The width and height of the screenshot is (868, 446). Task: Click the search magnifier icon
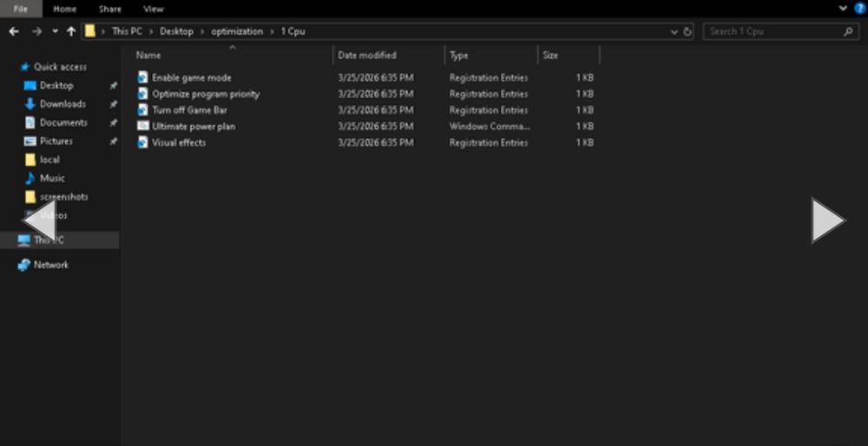point(847,31)
